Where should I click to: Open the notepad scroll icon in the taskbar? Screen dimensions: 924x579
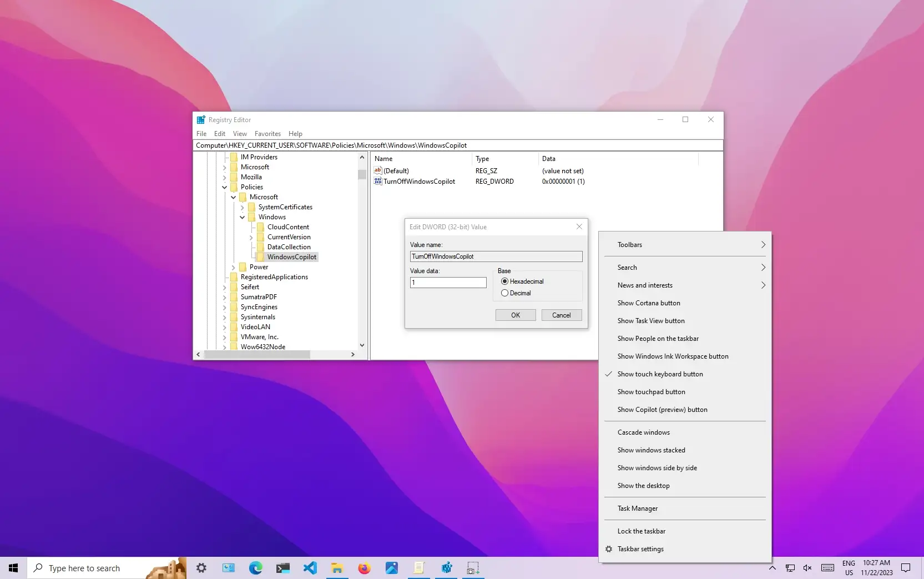pyautogui.click(x=419, y=568)
